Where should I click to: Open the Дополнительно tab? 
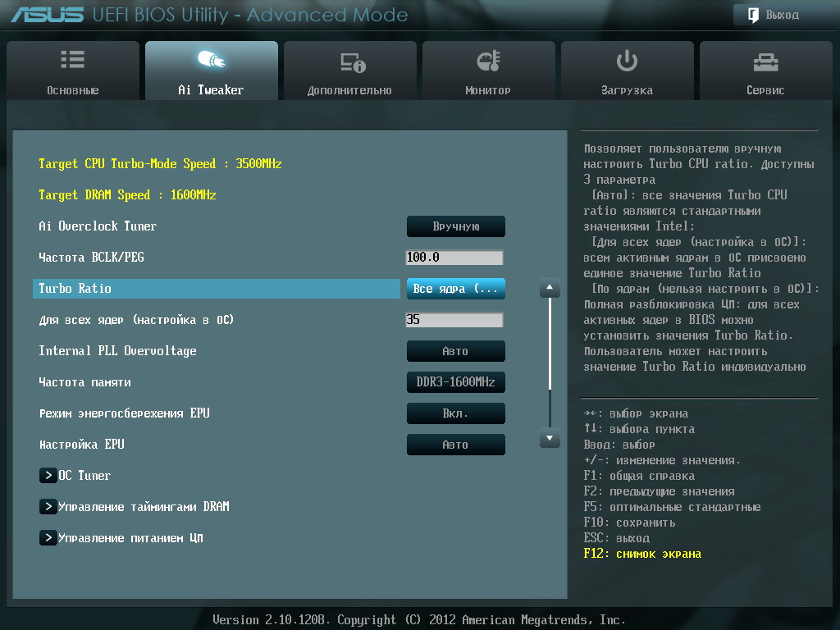point(349,71)
